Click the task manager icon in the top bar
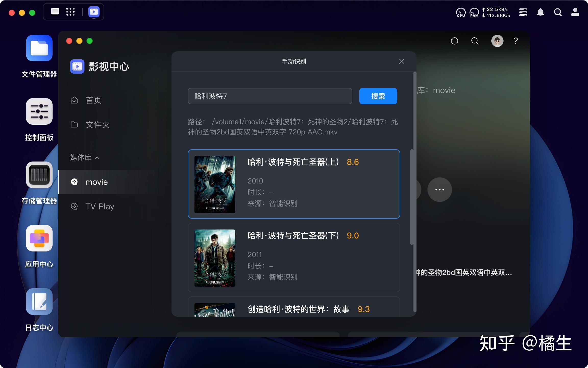This screenshot has width=588, height=368. pos(523,12)
